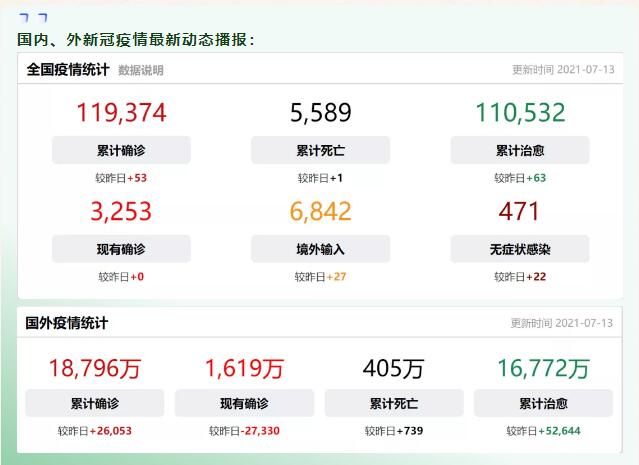Image resolution: width=639 pixels, height=465 pixels.
Task: Click the 现有确诊 button under 3,253
Action: pyautogui.click(x=121, y=249)
